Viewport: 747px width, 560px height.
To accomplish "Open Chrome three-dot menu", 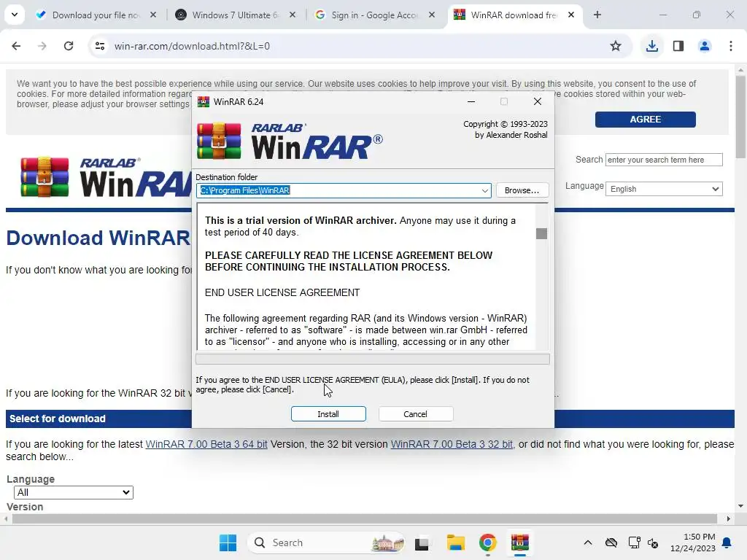I will (x=731, y=46).
